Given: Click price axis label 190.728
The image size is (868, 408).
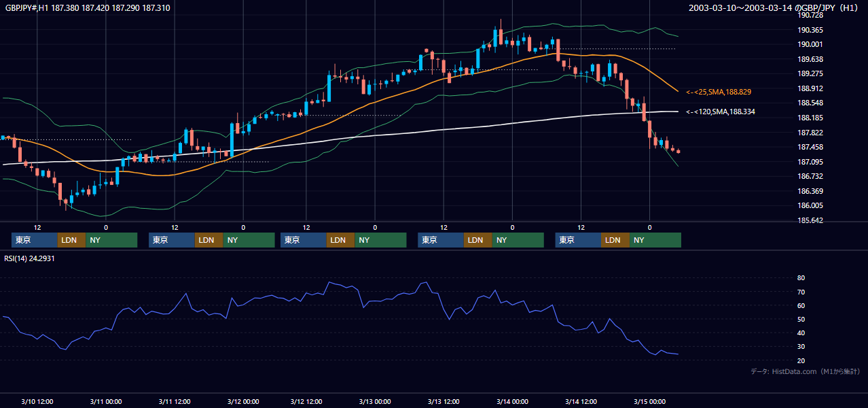Looking at the screenshot, I should [810, 15].
